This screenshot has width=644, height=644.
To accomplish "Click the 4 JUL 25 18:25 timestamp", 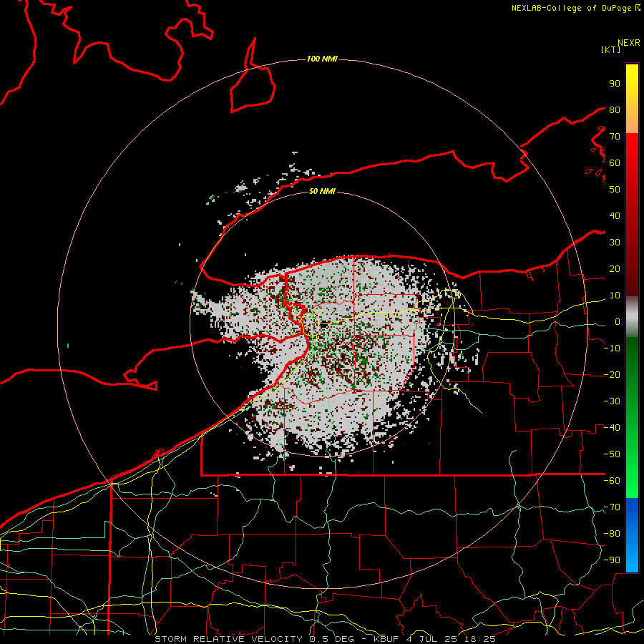I will (451, 639).
